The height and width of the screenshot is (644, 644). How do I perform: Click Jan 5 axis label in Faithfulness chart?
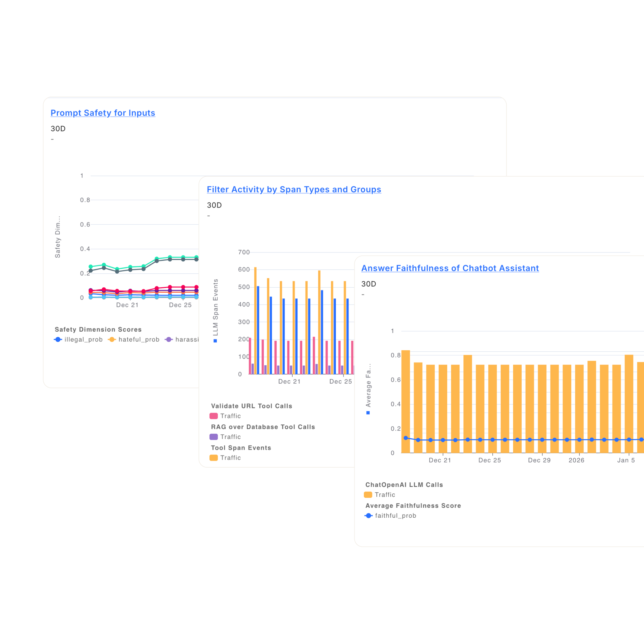(x=626, y=460)
